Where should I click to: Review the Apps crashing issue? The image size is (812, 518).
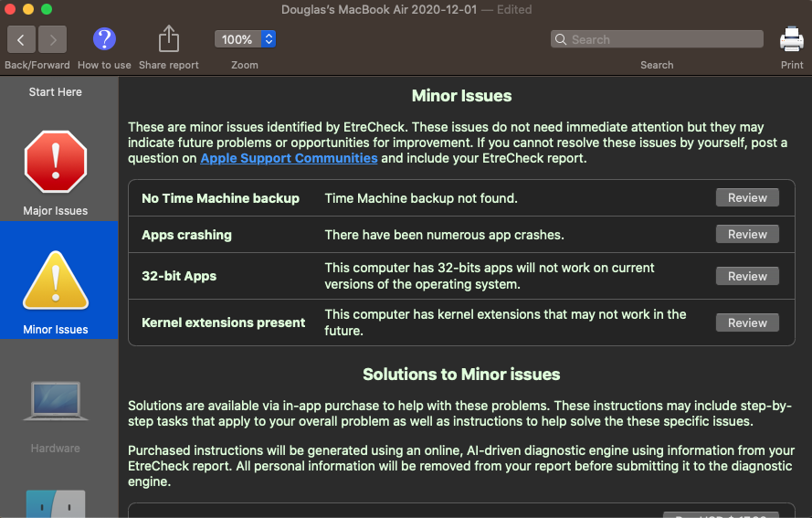click(x=747, y=235)
